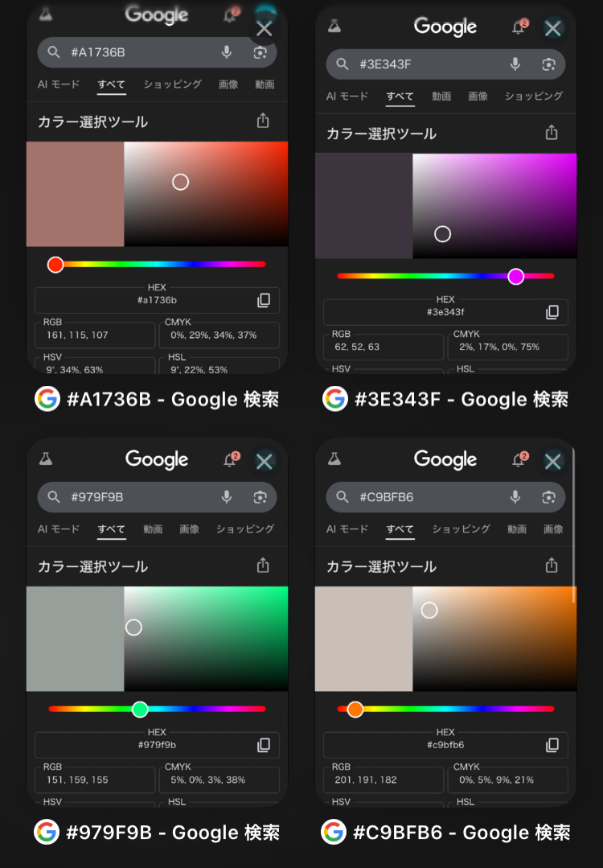Share the color picker in #C9BFB6 tab
The image size is (603, 868).
pos(552,566)
